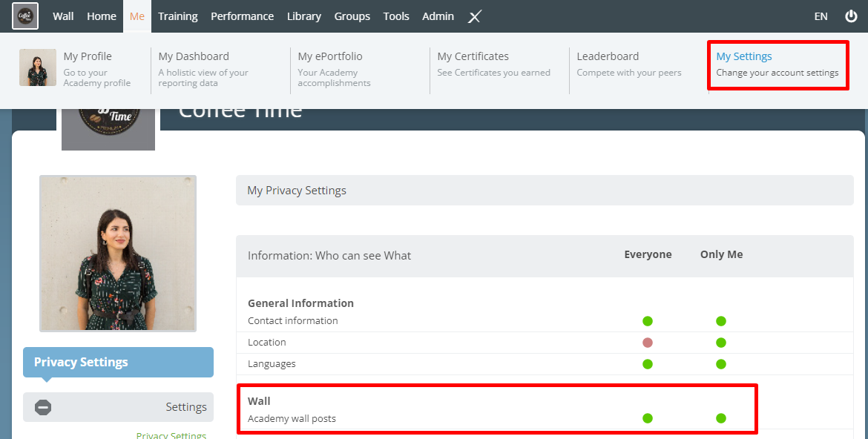Click the 'Information: Who can see What' heading
The image size is (868, 439).
(329, 256)
